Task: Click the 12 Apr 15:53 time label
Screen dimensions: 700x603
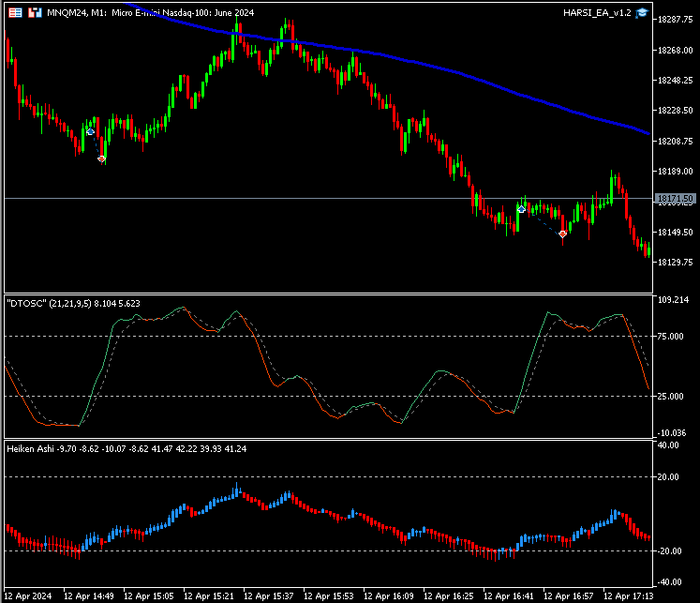Action: coord(329,596)
